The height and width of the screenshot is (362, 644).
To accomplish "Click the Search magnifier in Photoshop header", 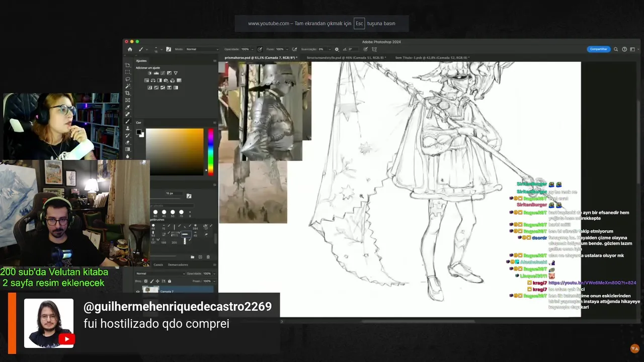I will [x=616, y=49].
